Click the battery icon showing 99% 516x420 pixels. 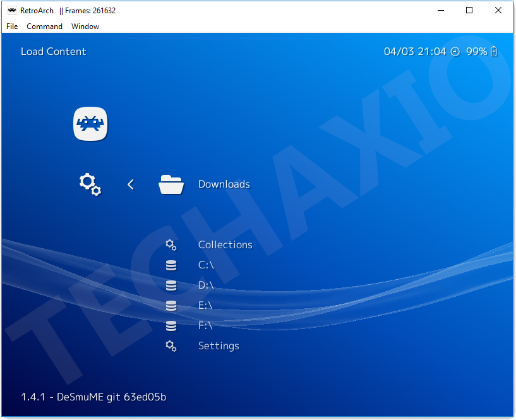(x=494, y=51)
